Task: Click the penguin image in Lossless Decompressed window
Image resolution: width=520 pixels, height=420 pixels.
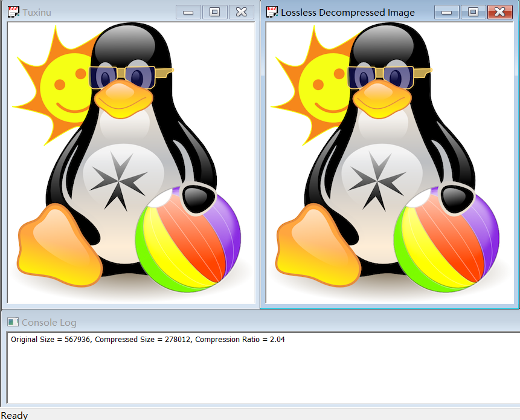Action: pyautogui.click(x=390, y=163)
